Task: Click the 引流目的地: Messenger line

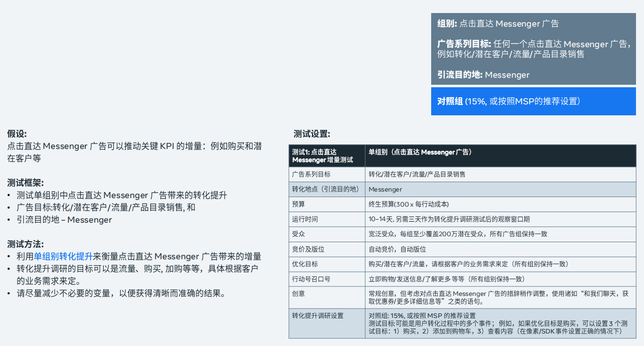Action: 483,75
